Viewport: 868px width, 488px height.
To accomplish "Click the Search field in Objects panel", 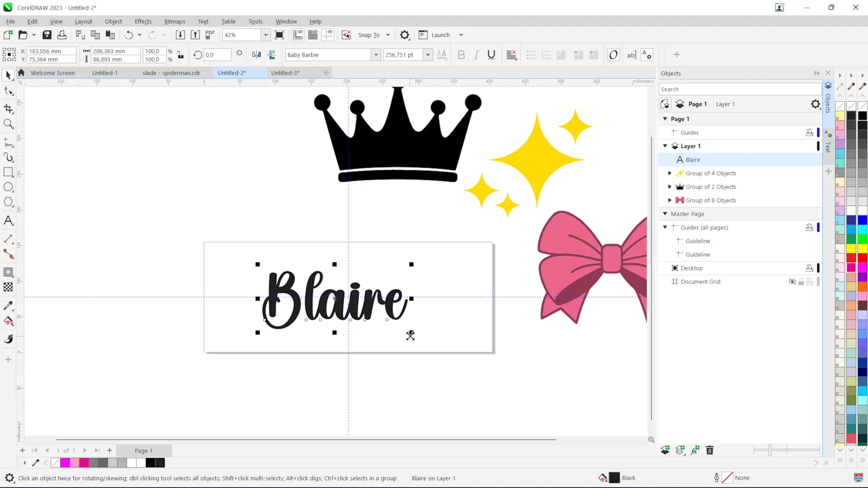I will (x=740, y=89).
